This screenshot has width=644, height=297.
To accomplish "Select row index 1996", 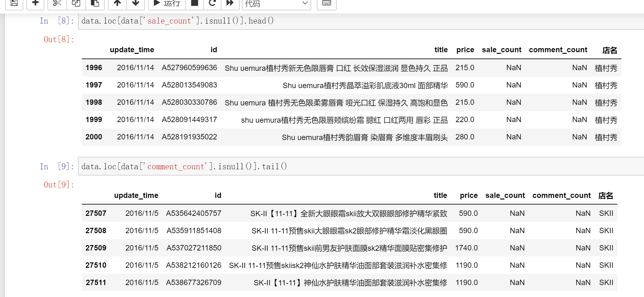I will tap(94, 68).
